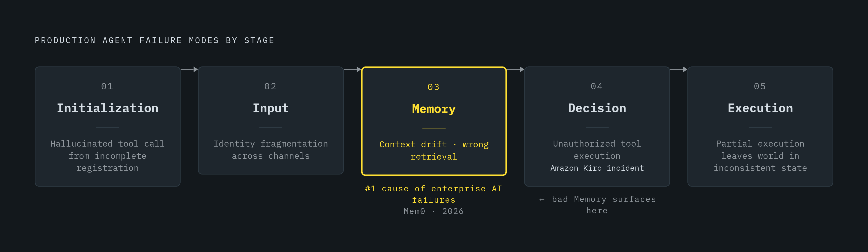Click the Mem0 · 2026 source caption
868x252 pixels.
point(434,211)
